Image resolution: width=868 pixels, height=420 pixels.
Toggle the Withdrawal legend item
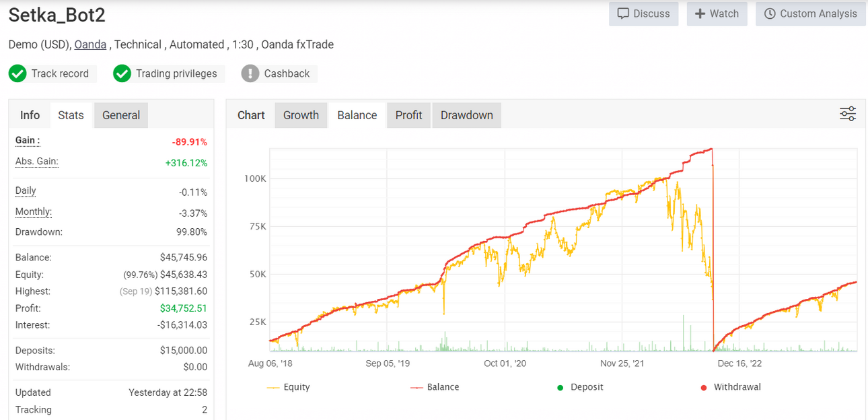point(731,387)
